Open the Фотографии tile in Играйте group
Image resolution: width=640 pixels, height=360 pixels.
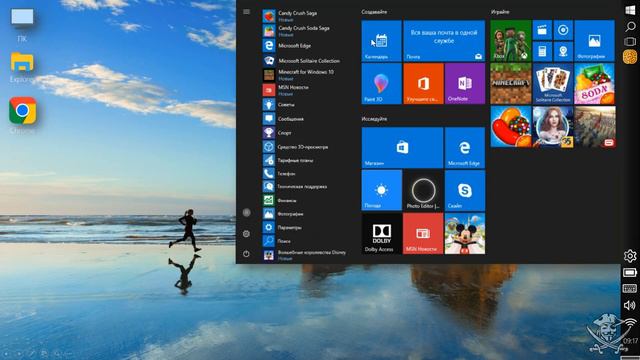coord(594,41)
